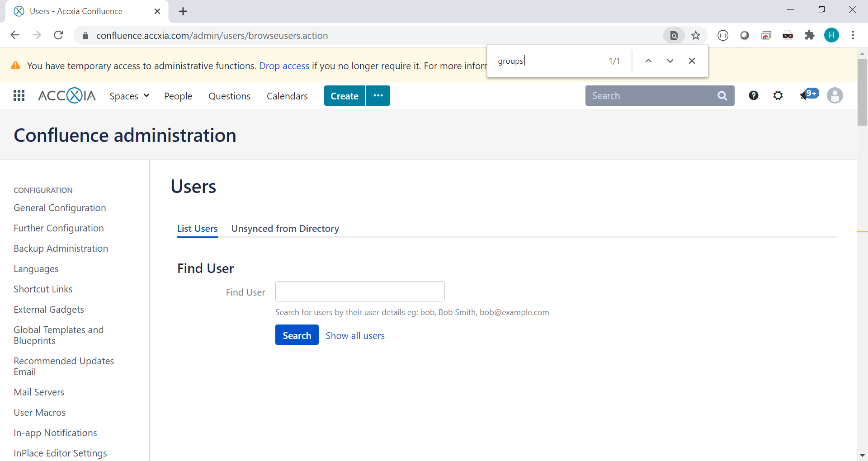Click the cast-style extension icon

tap(766, 35)
